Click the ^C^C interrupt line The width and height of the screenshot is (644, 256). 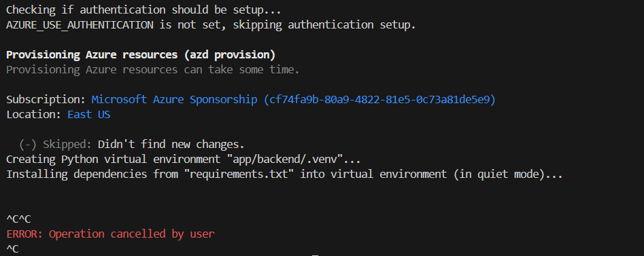pos(18,219)
